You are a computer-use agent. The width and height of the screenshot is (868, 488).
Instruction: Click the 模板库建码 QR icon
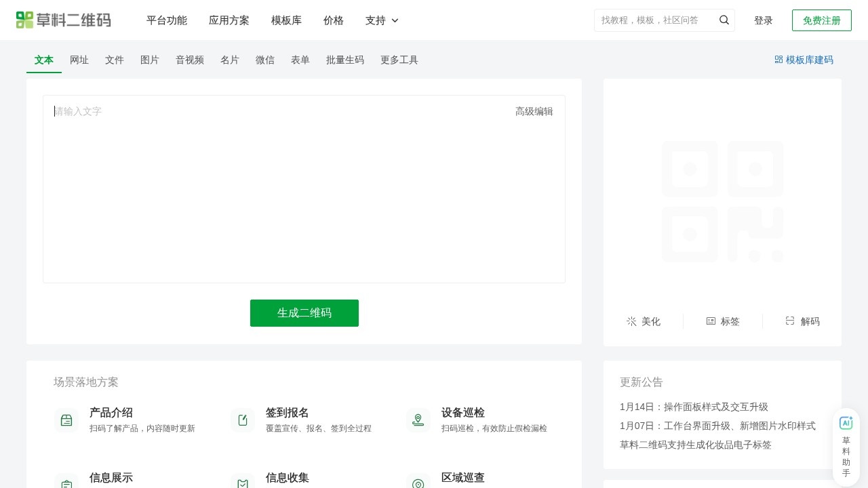pos(778,60)
